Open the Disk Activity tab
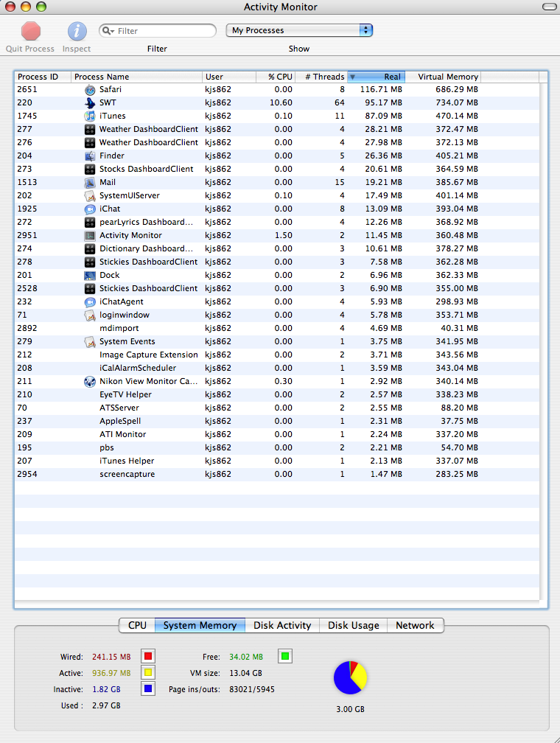The height and width of the screenshot is (743, 560). (282, 626)
